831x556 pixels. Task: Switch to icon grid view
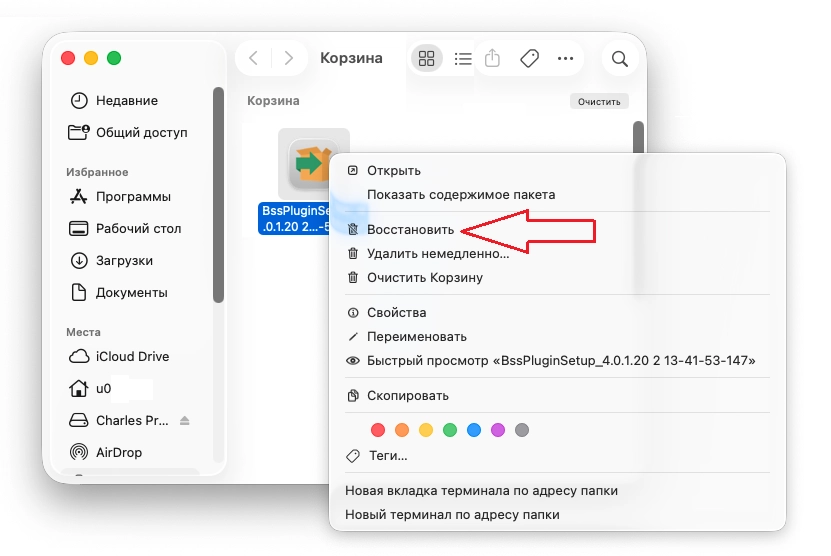pyautogui.click(x=427, y=59)
